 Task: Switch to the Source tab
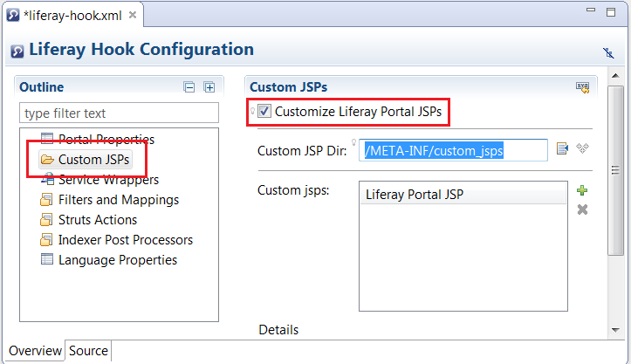tap(88, 351)
